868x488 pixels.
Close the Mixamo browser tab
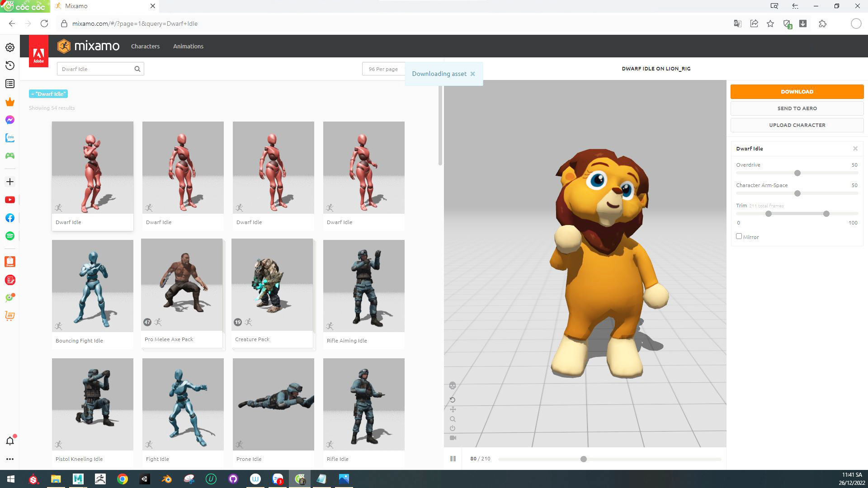pos(153,6)
